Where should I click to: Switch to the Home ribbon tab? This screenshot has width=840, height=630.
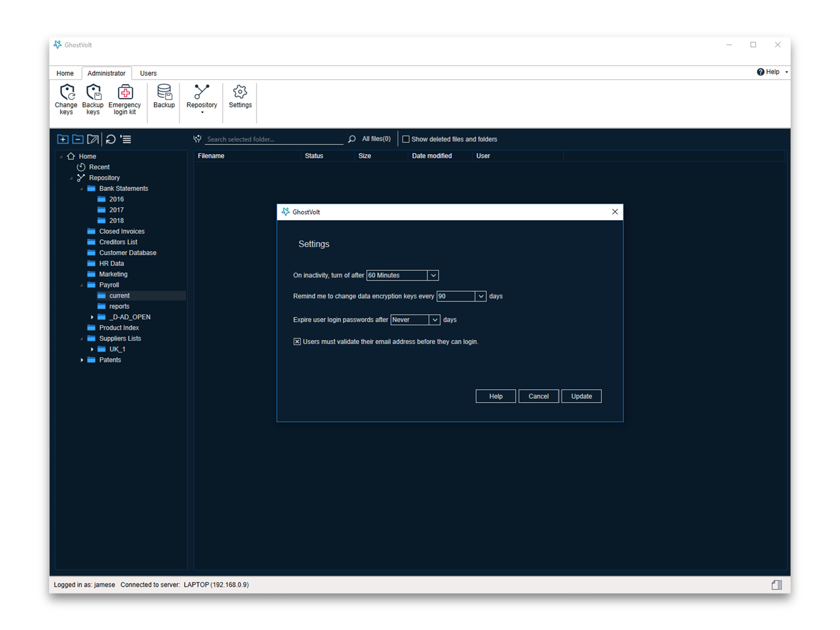[65, 73]
